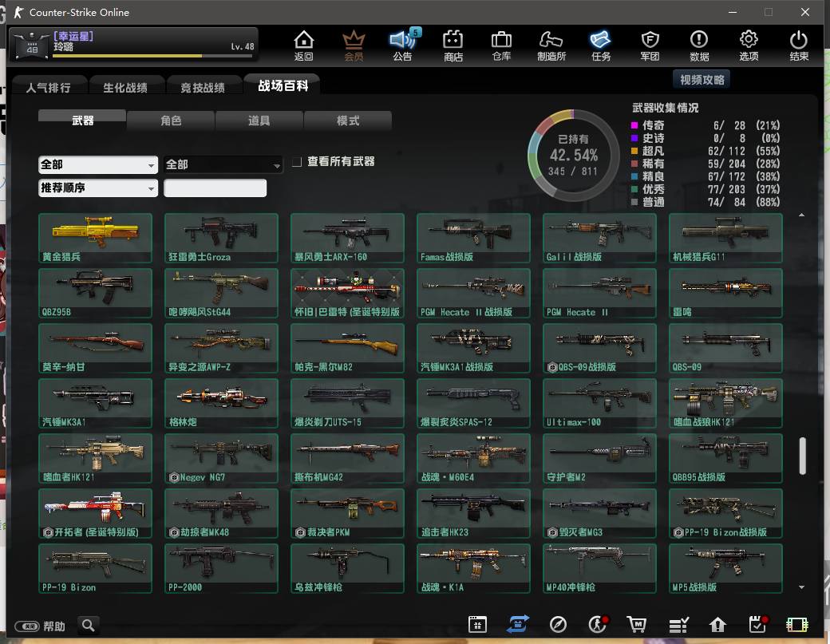Click the player rank badge avatar
830x644 pixels.
pos(30,45)
